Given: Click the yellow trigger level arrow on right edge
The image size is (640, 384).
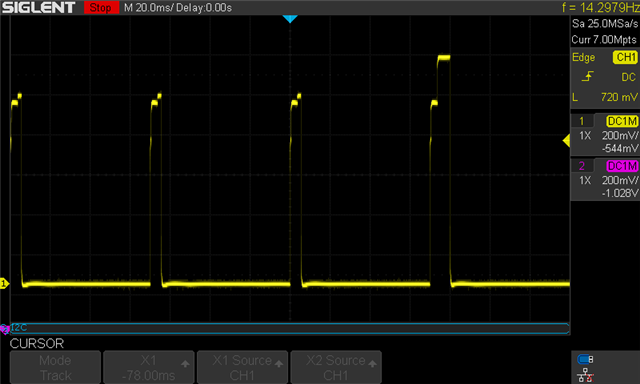Looking at the screenshot, I should 566,141.
